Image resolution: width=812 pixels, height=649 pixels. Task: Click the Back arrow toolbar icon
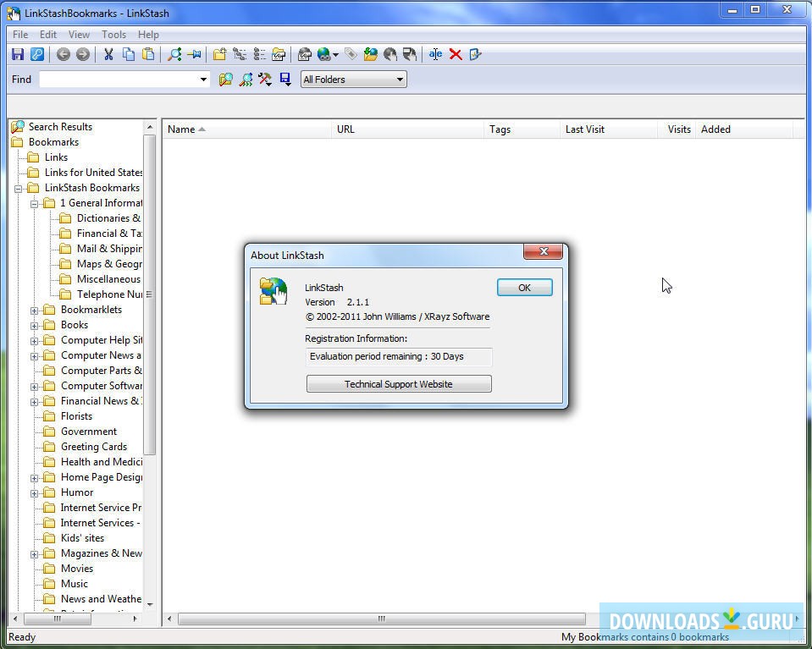click(x=64, y=54)
